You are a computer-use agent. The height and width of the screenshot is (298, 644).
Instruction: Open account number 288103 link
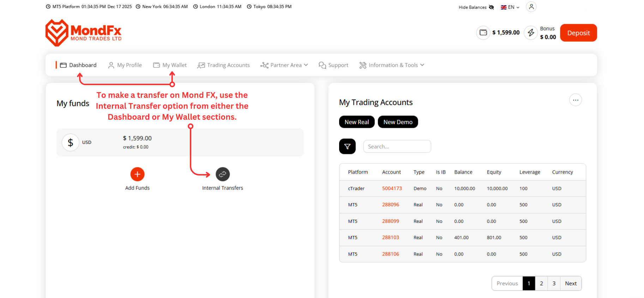coord(390,238)
